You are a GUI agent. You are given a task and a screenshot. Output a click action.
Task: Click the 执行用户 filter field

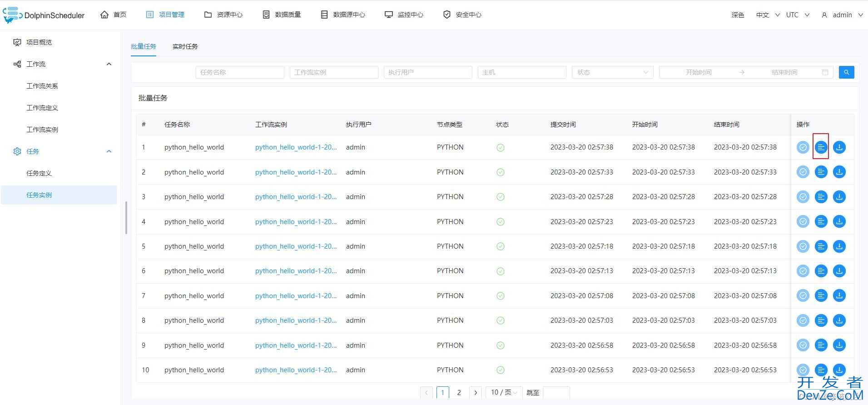pyautogui.click(x=428, y=72)
